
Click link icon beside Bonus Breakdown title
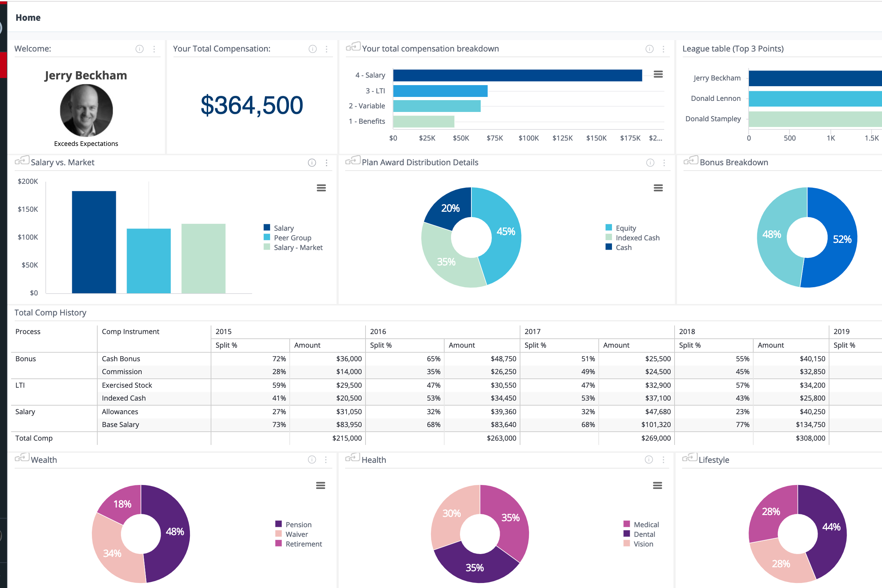(x=691, y=161)
